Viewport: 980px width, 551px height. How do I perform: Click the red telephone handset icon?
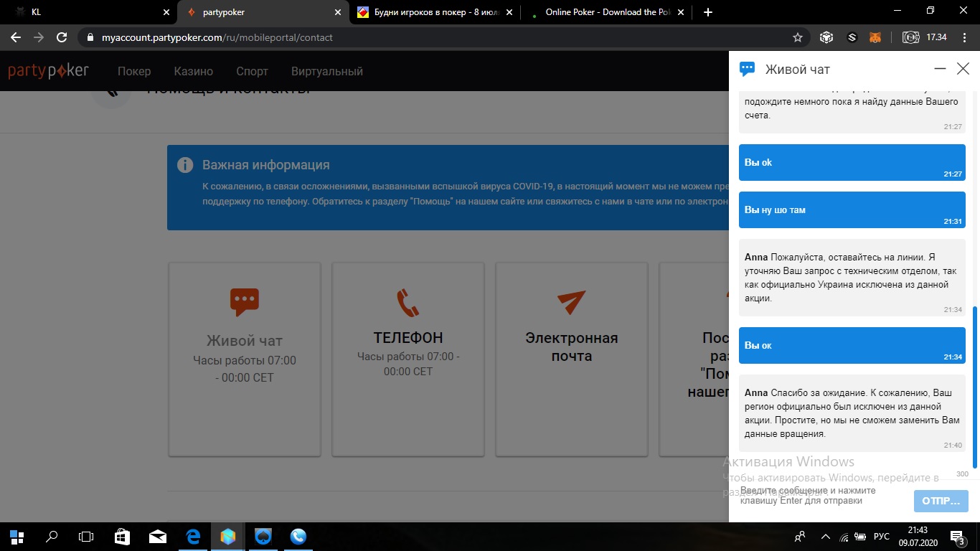pos(407,303)
